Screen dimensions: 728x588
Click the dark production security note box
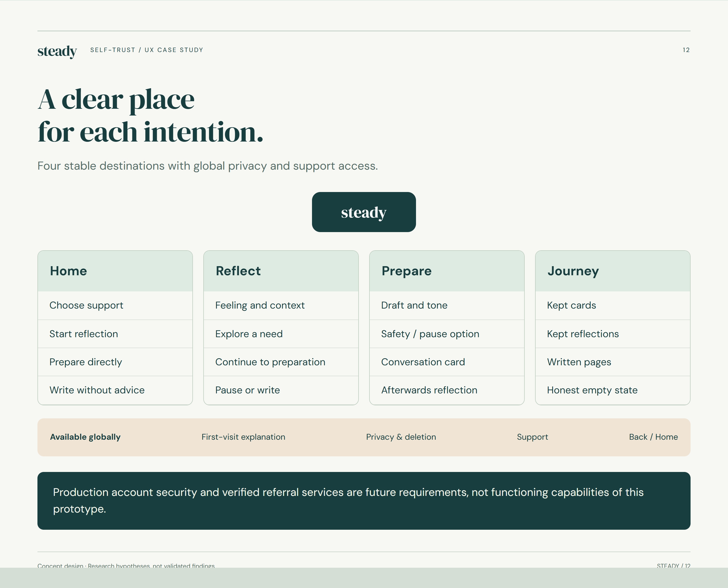[364, 501]
